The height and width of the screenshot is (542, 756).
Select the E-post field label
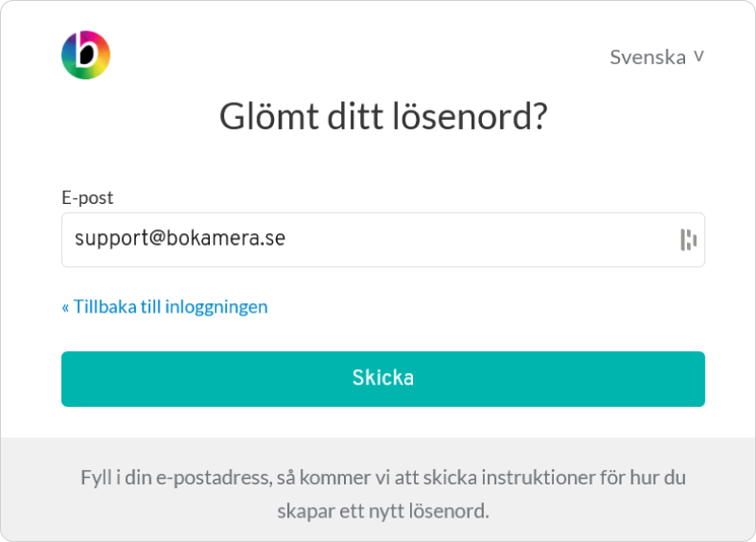tap(87, 197)
